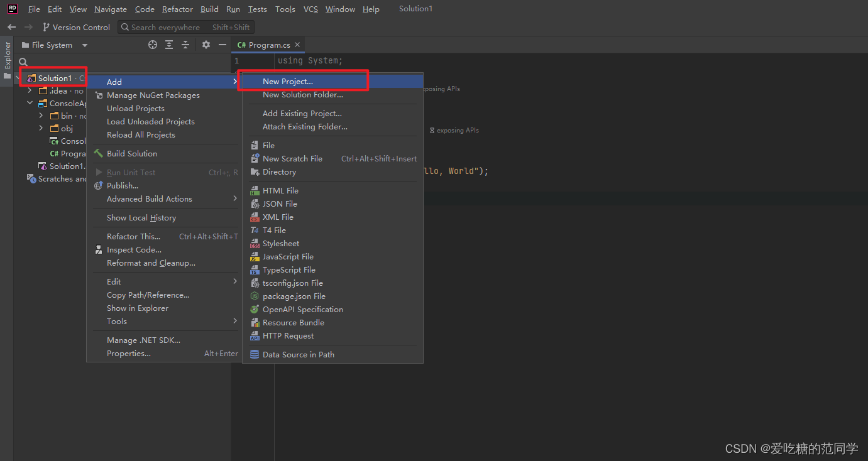The height and width of the screenshot is (461, 868).
Task: Click the Expand All icon in explorer toolbar
Action: click(x=169, y=45)
